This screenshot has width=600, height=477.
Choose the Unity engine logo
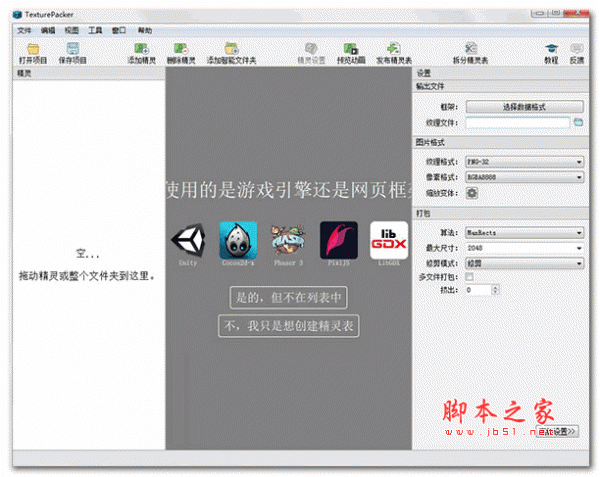(x=188, y=241)
